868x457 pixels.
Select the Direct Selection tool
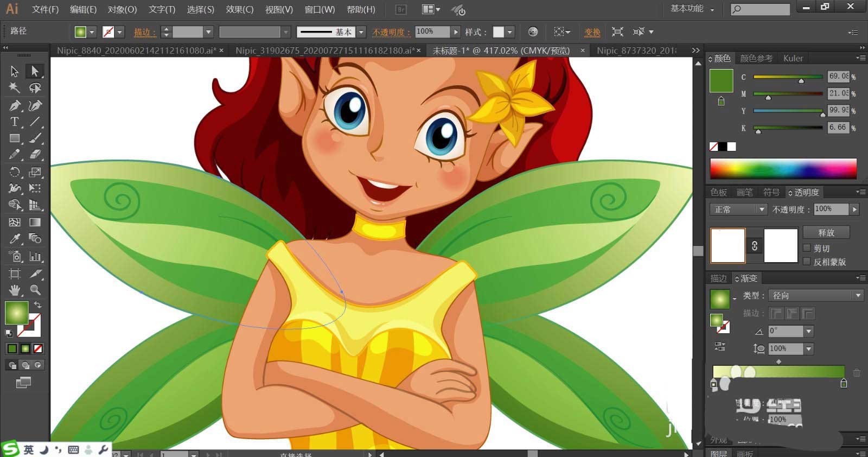tap(35, 71)
